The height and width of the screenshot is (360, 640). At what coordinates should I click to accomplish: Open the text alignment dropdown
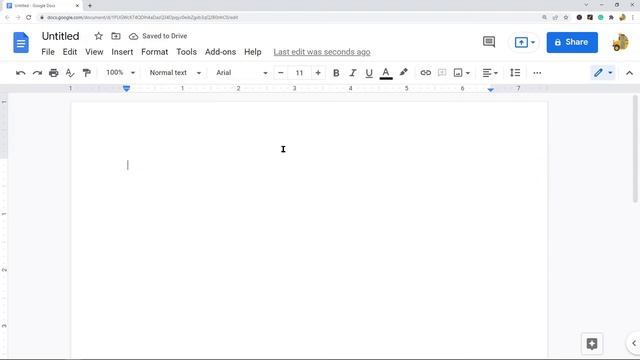pos(490,73)
